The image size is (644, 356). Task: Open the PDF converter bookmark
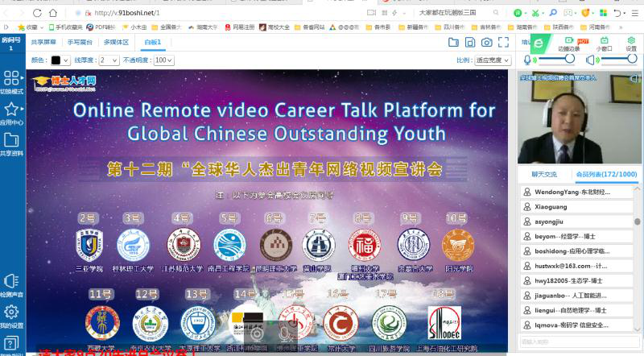point(101,27)
